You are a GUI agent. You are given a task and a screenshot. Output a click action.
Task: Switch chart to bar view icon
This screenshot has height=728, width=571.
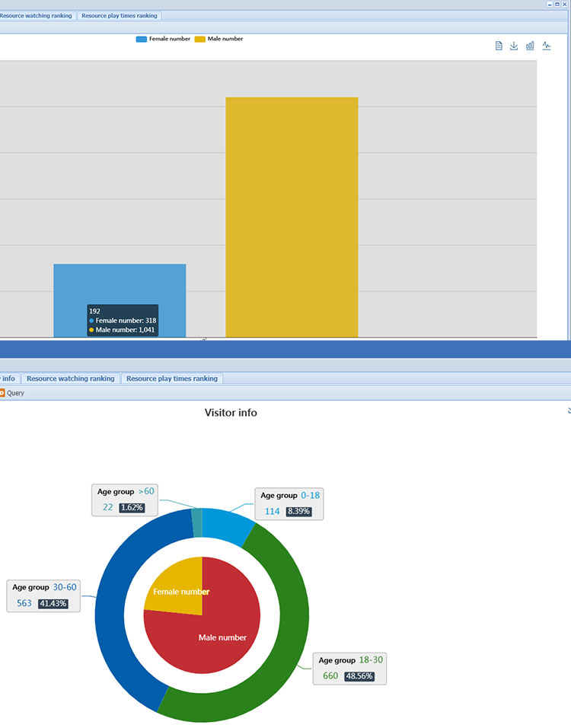pos(530,46)
